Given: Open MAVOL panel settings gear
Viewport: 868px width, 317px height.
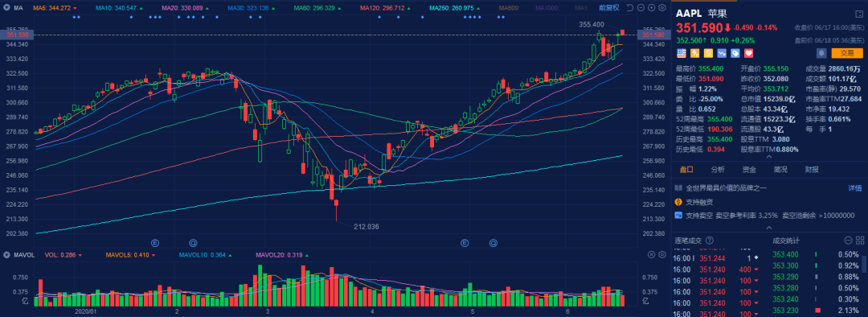Looking at the screenshot, I should [x=661, y=255].
